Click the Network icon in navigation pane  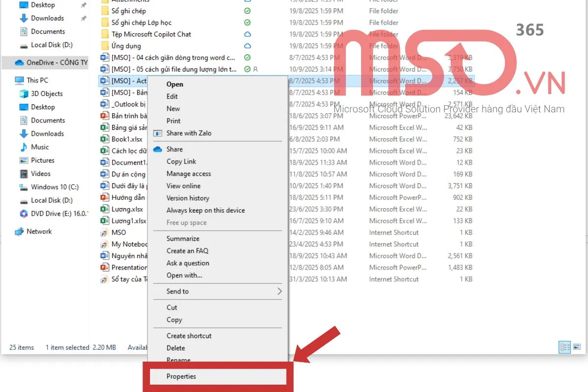(19, 232)
